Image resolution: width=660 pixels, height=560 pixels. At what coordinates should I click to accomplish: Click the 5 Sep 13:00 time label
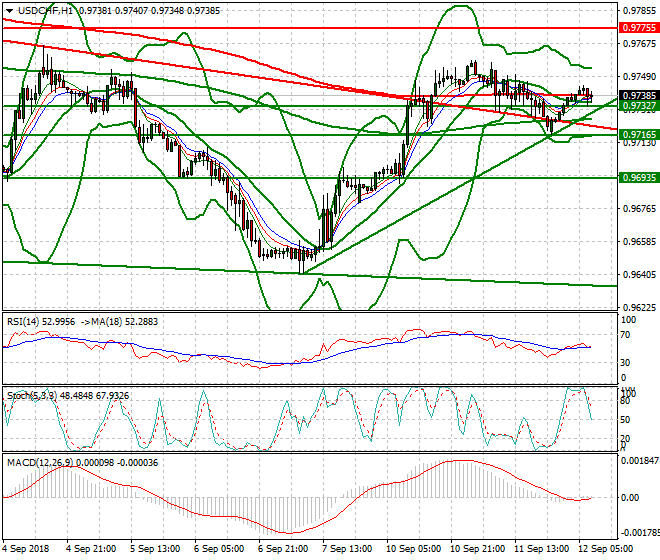[155, 549]
